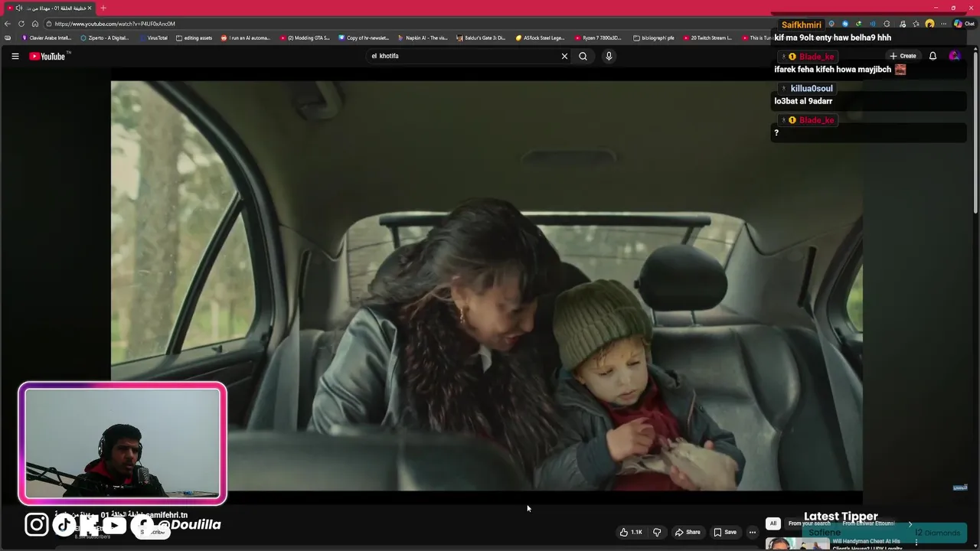
Task: Go back using the browser back arrow
Action: (x=8, y=24)
